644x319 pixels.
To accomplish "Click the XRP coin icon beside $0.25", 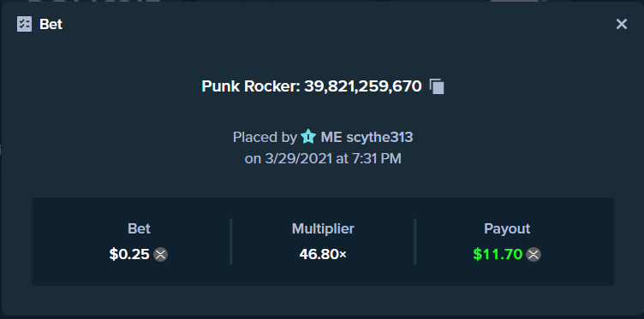I will pos(160,254).
